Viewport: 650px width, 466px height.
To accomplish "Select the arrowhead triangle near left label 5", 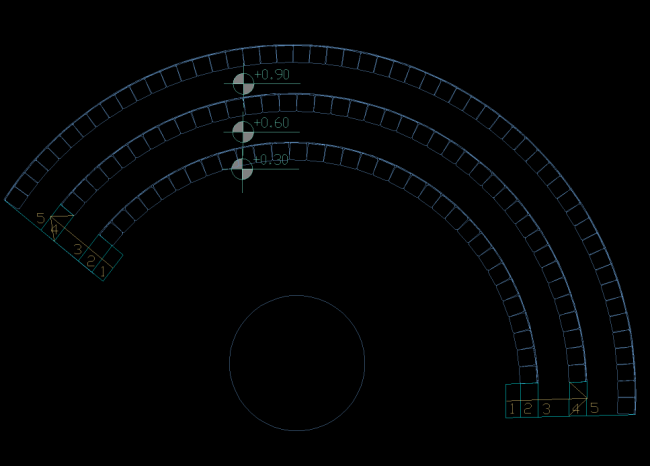I will pos(61,220).
